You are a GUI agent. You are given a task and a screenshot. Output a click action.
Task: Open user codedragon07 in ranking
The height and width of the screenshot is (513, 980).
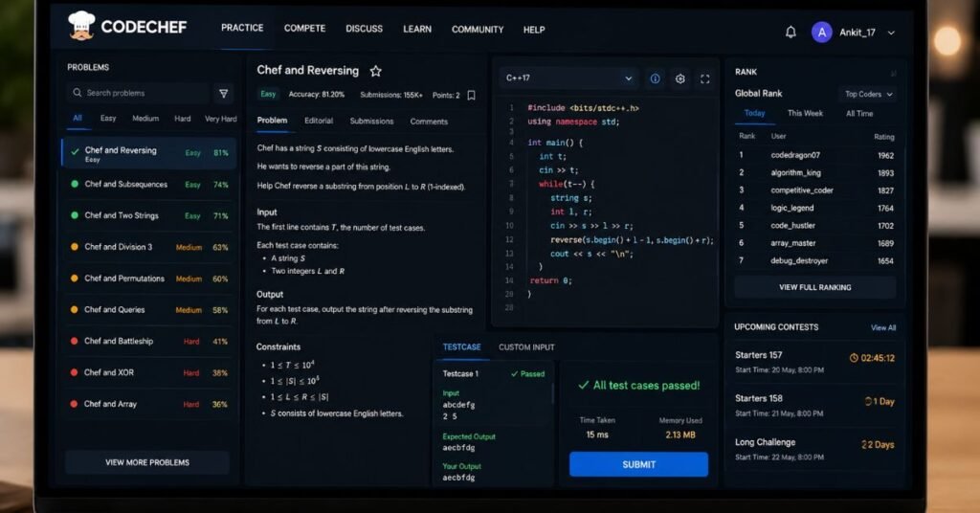pos(795,155)
